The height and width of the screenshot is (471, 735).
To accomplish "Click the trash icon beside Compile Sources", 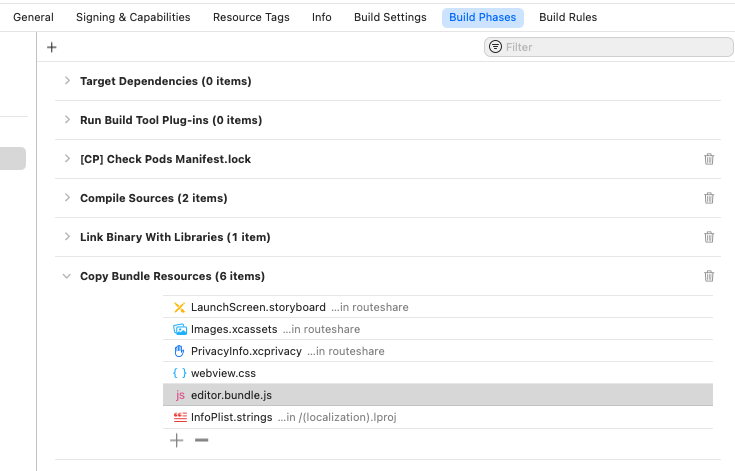I will (709, 198).
